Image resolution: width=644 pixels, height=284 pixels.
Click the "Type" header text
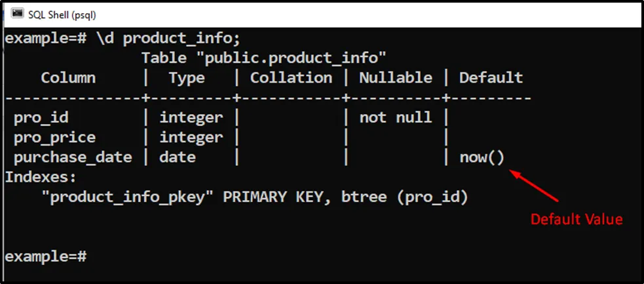point(186,77)
